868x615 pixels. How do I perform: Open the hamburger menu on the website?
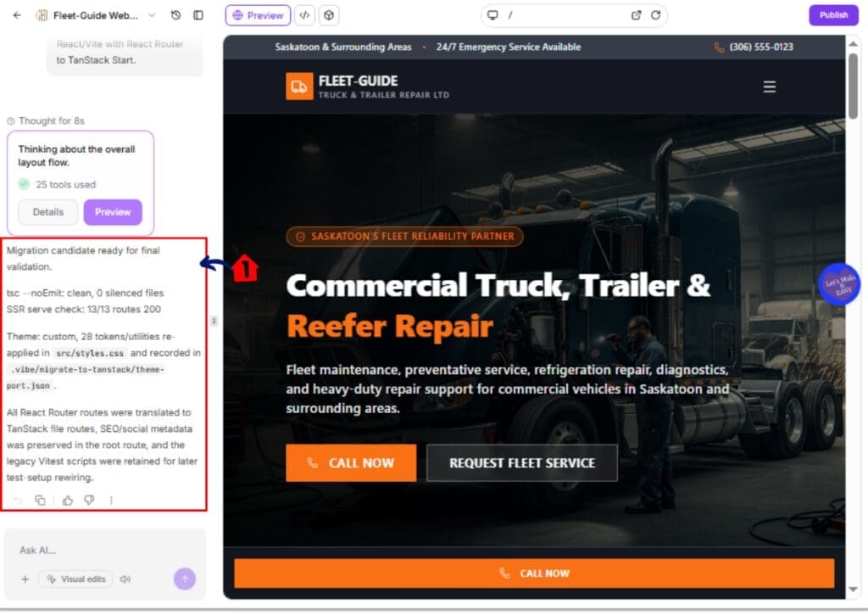pyautogui.click(x=770, y=87)
